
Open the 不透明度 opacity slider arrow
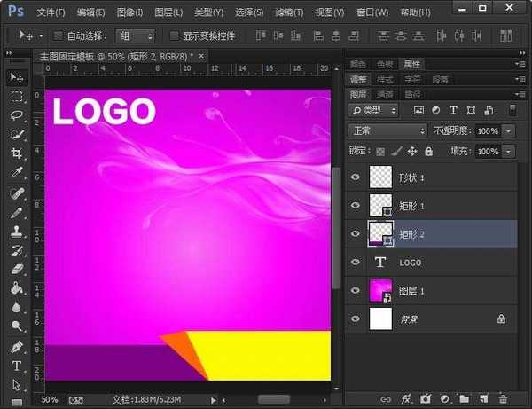click(x=508, y=130)
